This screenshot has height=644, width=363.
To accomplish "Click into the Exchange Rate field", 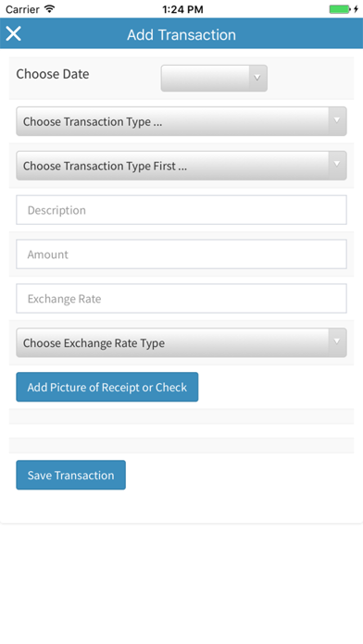I will pos(181,298).
